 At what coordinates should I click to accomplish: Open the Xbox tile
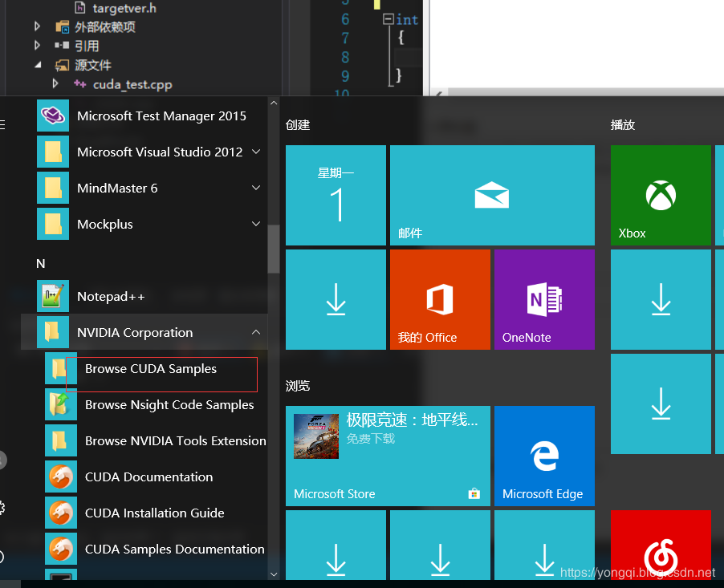[661, 195]
